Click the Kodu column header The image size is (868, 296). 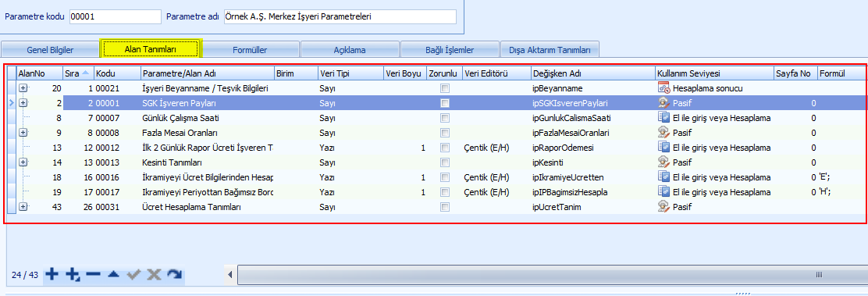117,73
